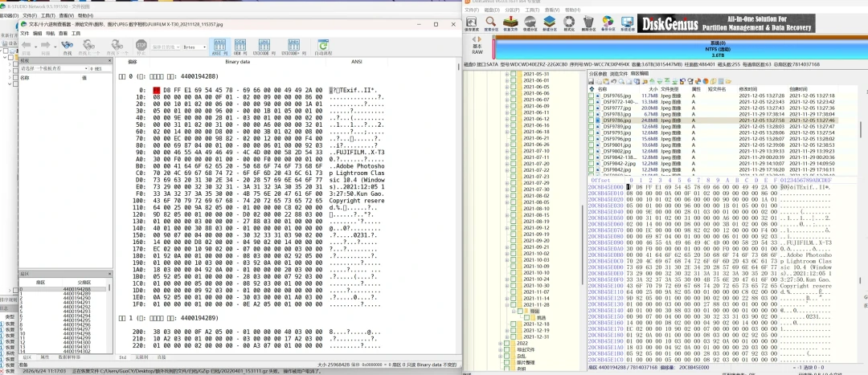Select the ANSI column view icon
Screen dimensions: 868x375
coord(219,46)
